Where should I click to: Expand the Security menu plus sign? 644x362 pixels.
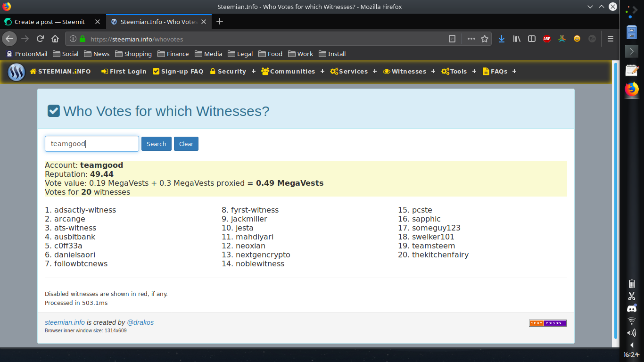tap(254, 72)
